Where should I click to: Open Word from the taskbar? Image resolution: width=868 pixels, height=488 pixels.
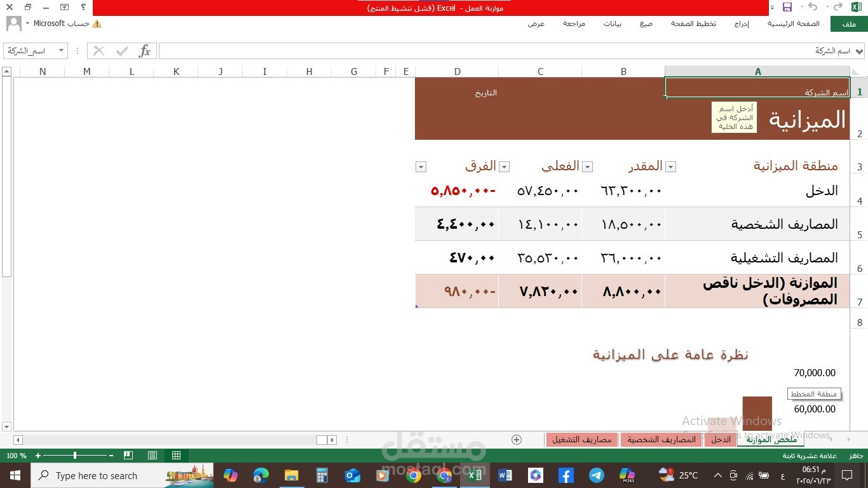click(x=505, y=475)
